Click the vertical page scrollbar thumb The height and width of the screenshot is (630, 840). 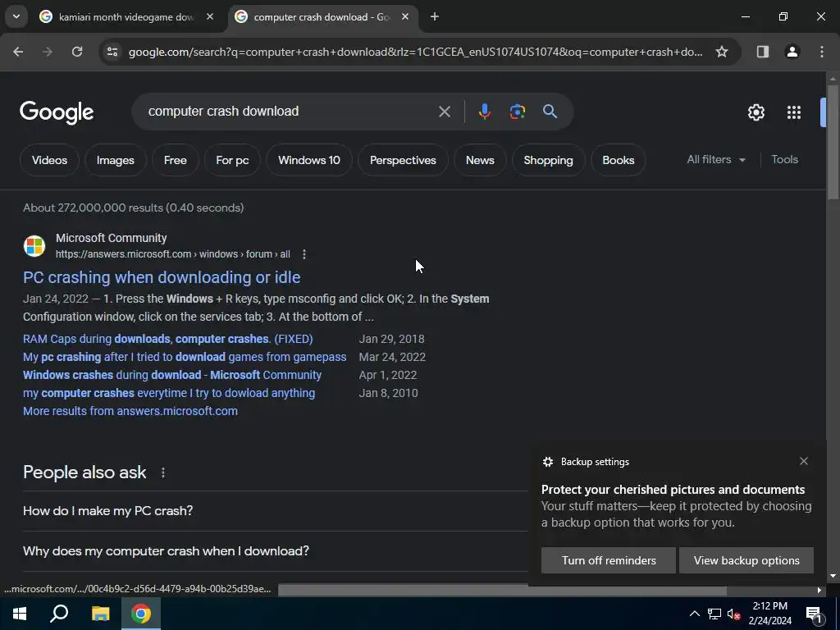[x=833, y=141]
